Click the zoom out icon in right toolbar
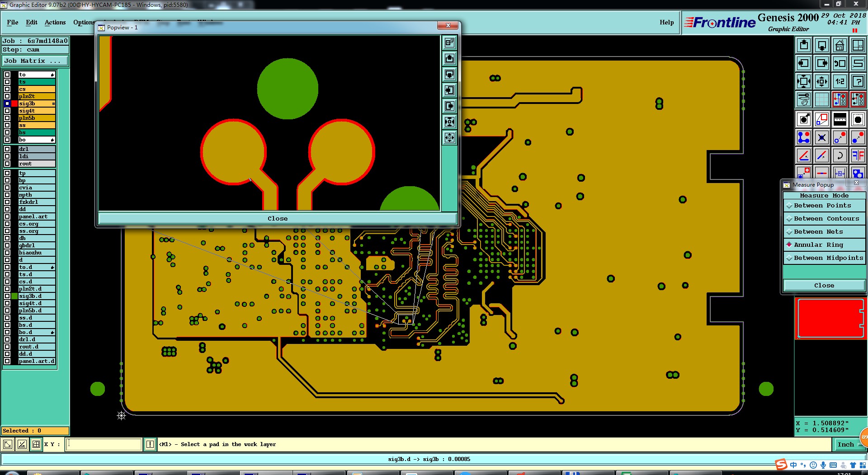This screenshot has width=868, height=475. pos(822,81)
